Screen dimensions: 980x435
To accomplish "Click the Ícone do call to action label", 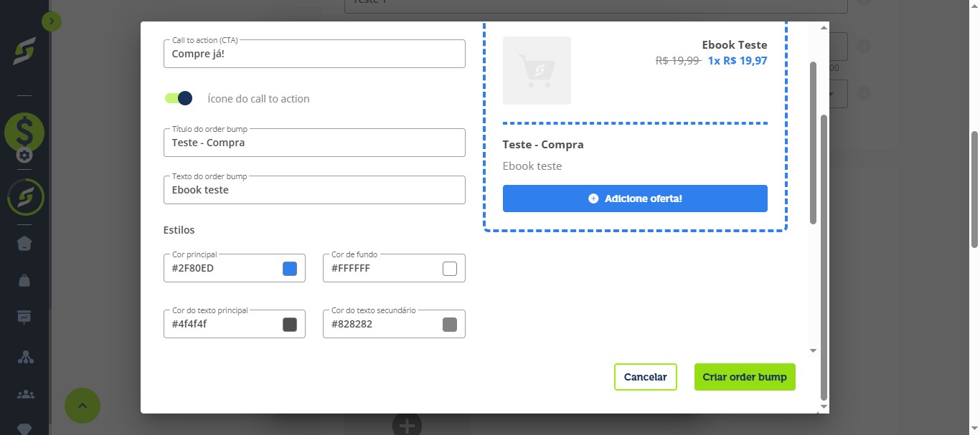I will (x=258, y=99).
